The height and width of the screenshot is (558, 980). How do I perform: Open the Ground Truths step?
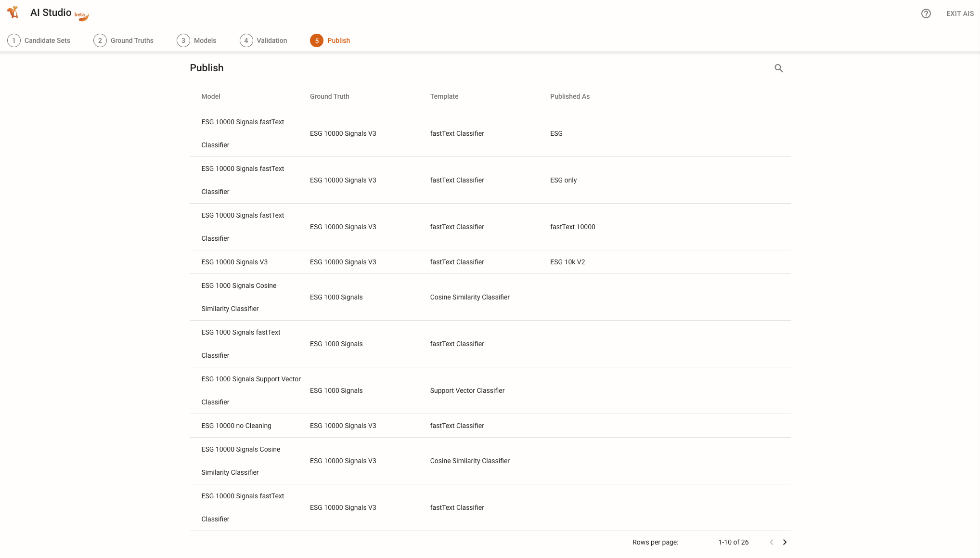pyautogui.click(x=131, y=40)
